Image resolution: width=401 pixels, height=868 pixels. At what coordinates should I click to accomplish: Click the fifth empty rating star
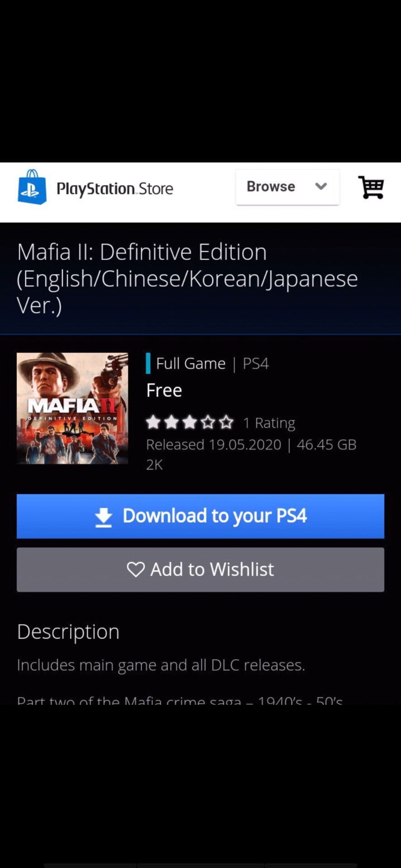coord(226,422)
